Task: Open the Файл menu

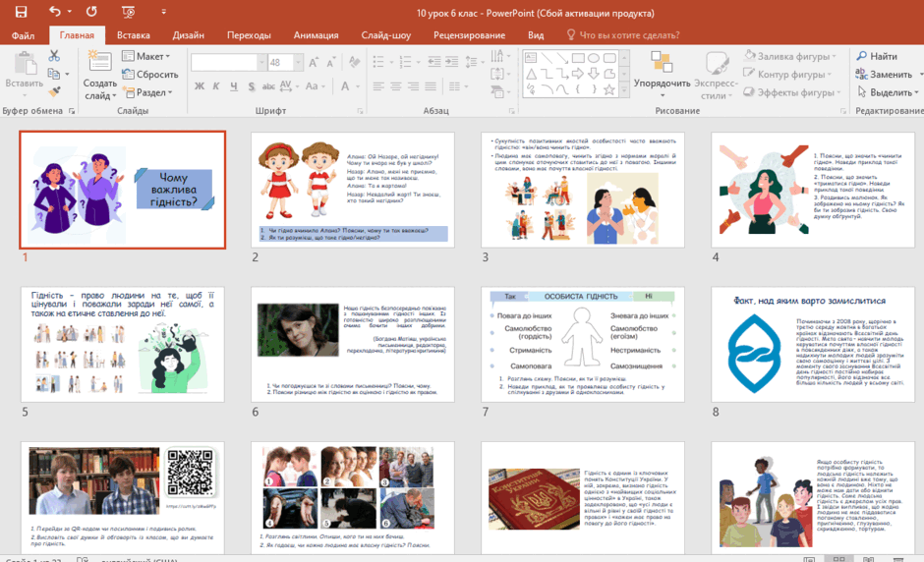Action: point(23,35)
